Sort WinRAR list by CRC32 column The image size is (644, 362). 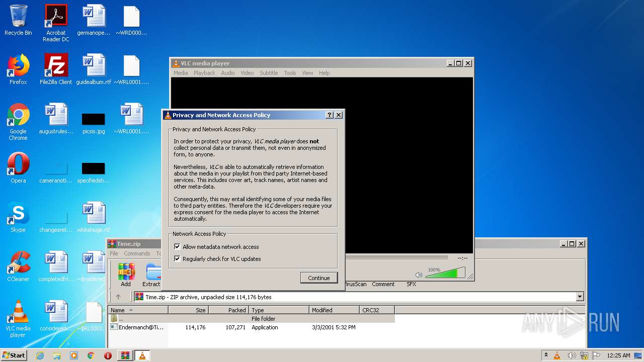[x=377, y=310]
